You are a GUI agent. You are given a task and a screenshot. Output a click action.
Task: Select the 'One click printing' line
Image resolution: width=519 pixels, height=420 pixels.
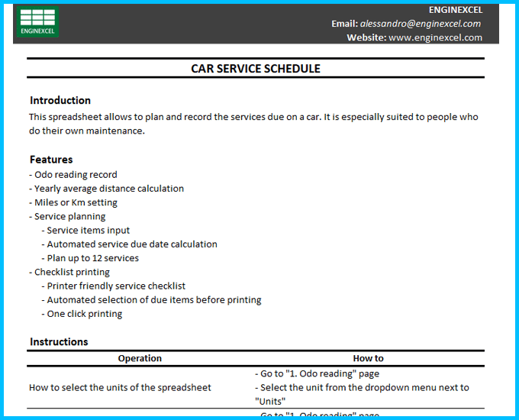[82, 314]
